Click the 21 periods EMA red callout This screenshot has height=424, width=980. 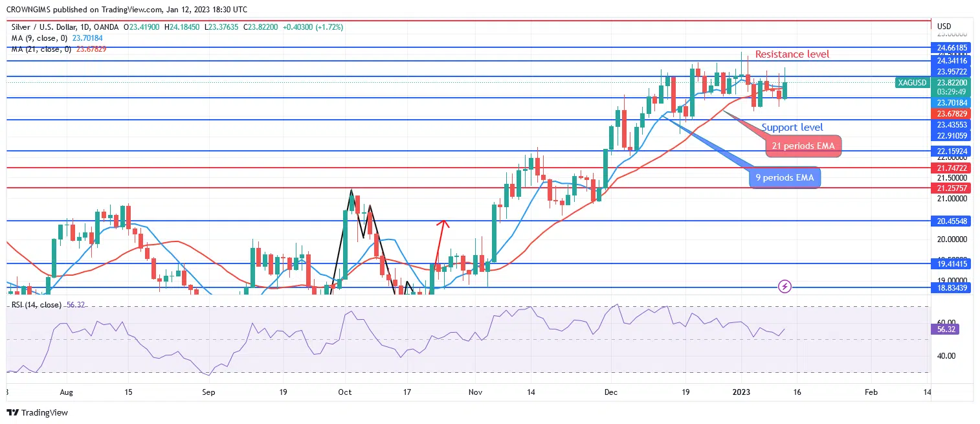coord(803,146)
